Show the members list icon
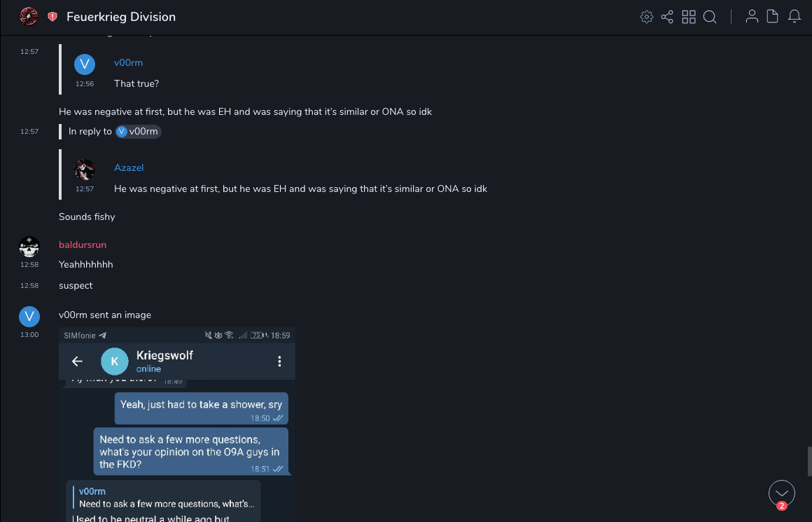 pos(752,17)
